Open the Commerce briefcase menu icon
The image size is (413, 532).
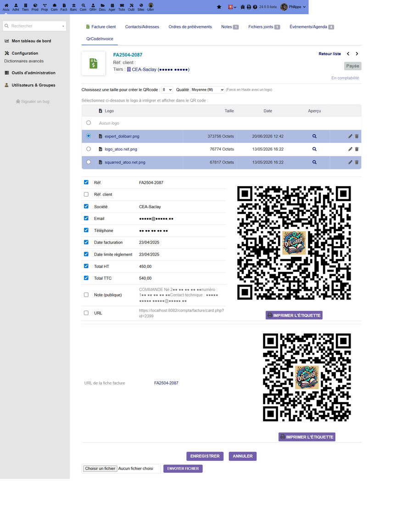coord(54,6)
